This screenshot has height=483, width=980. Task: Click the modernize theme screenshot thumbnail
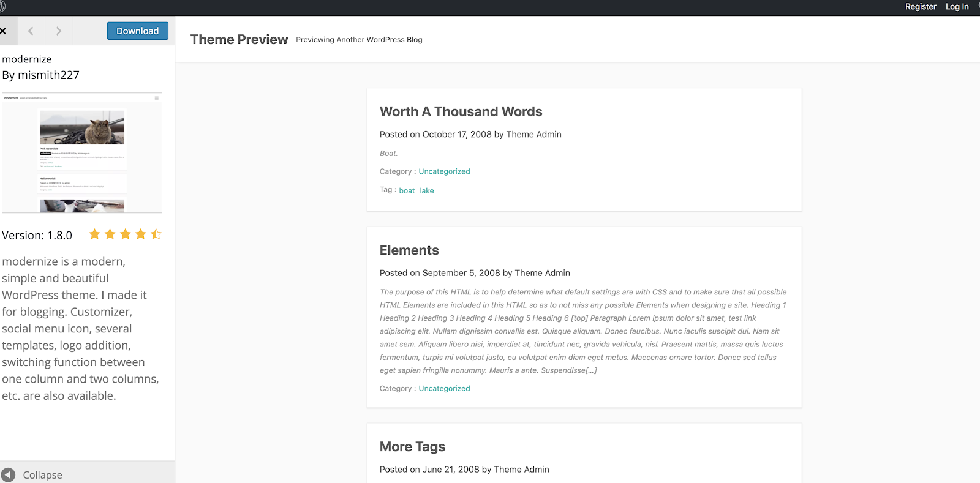82,153
